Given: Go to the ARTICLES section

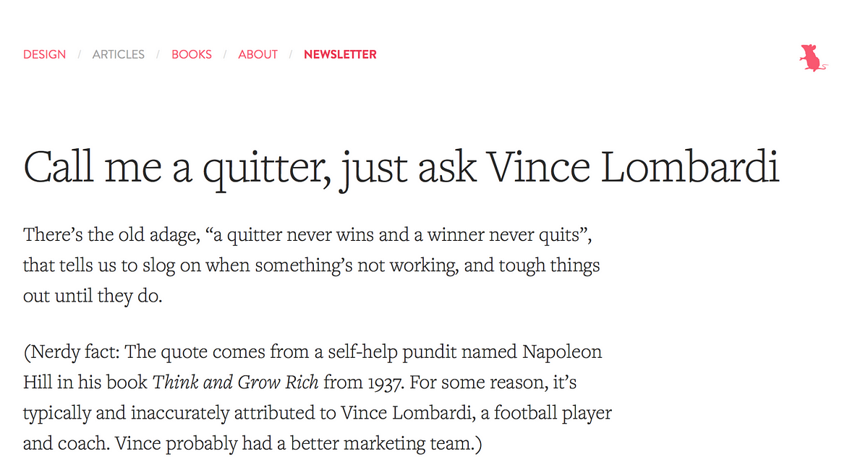Looking at the screenshot, I should pyautogui.click(x=119, y=54).
